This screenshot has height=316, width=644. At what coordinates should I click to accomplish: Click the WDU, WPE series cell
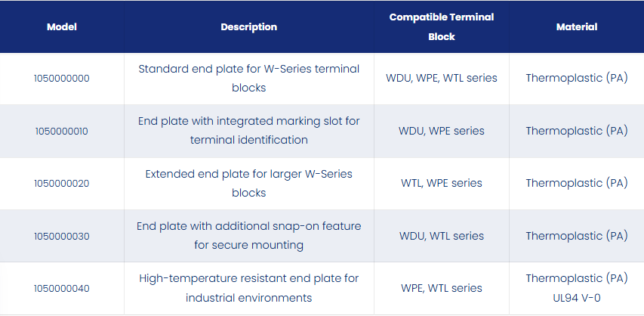442,131
